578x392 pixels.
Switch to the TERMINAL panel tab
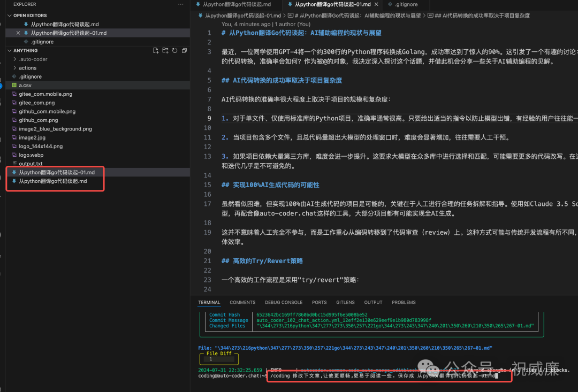[209, 303]
